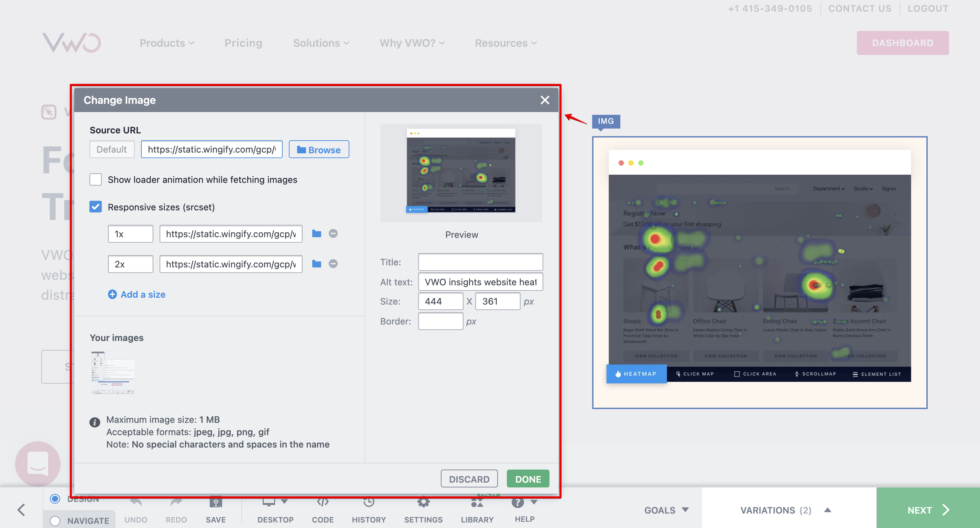Image resolution: width=980 pixels, height=528 pixels.
Task: Click the 2x image URL field
Action: pyautogui.click(x=230, y=264)
